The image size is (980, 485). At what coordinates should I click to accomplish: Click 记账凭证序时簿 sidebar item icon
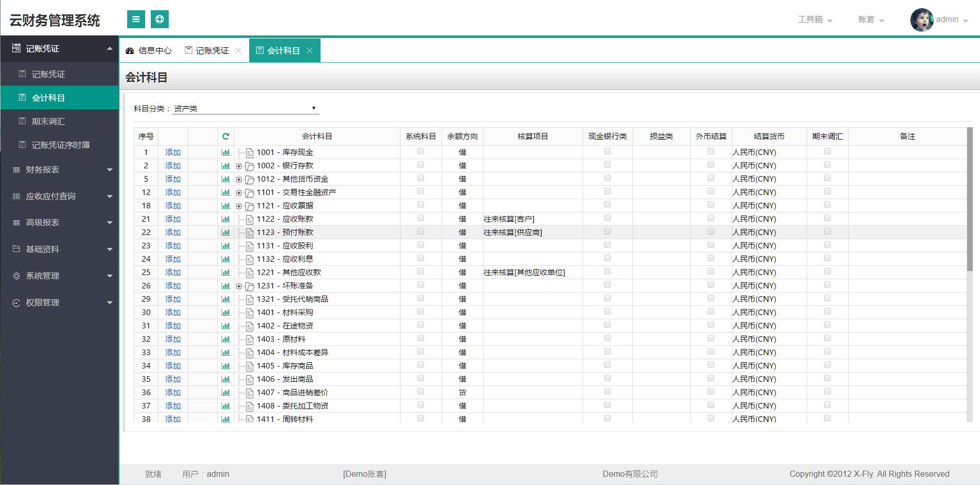(22, 145)
